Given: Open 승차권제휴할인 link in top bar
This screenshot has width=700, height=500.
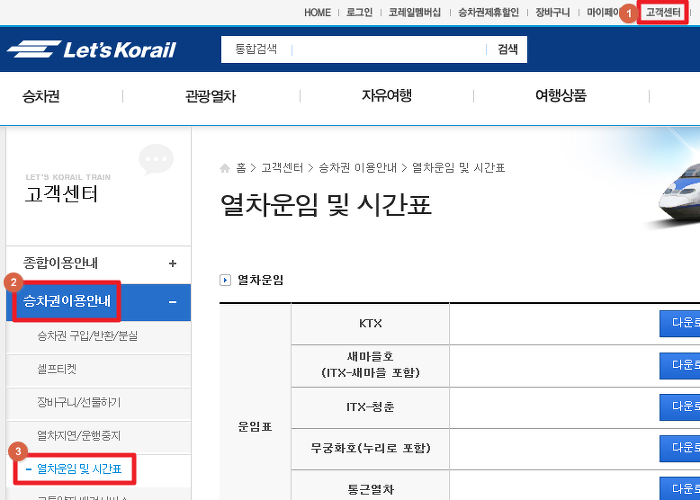Looking at the screenshot, I should pos(488,12).
